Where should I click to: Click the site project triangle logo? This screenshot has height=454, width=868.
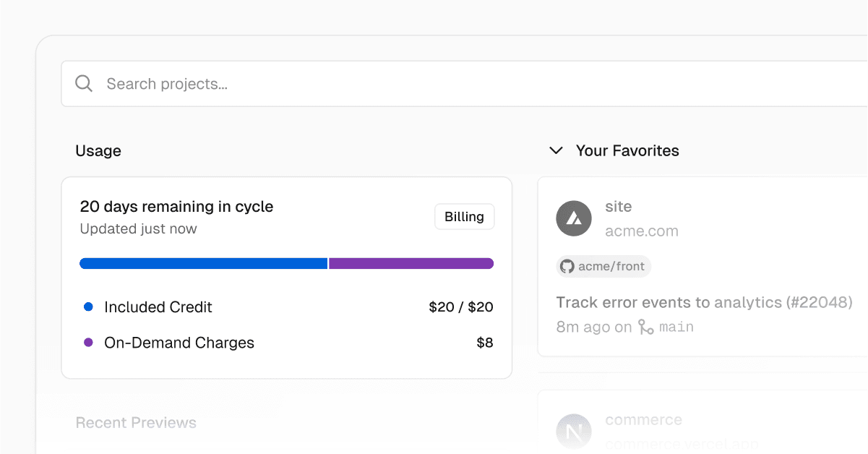tap(574, 218)
